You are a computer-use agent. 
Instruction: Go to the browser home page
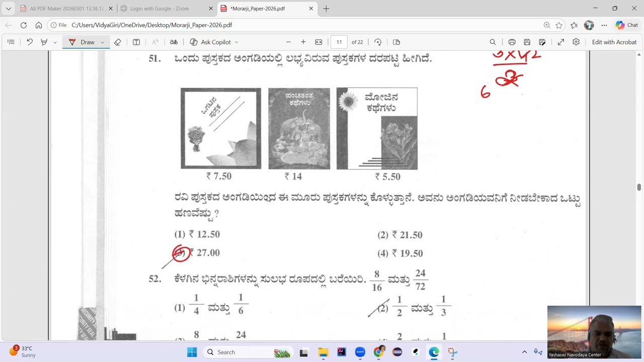(39, 25)
